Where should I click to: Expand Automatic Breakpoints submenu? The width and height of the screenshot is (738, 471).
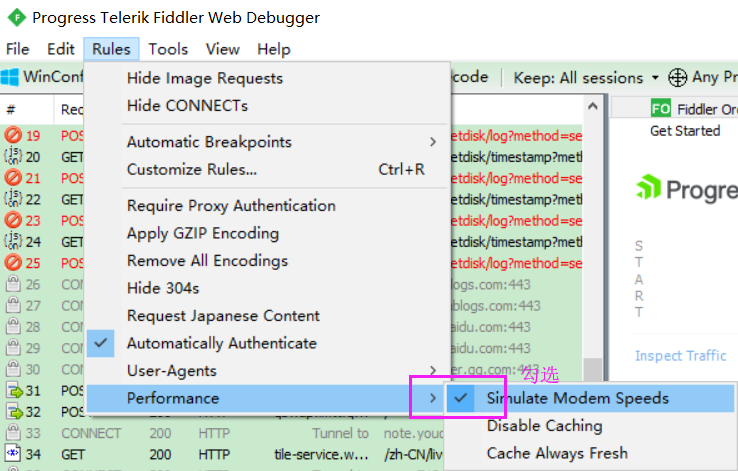(265, 142)
